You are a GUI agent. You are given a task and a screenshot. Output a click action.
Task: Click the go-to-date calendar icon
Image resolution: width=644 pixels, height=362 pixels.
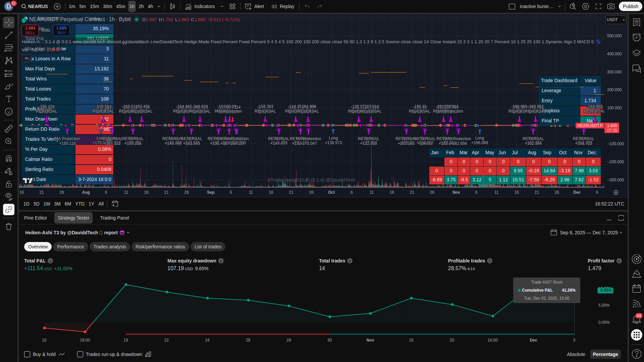(115, 204)
